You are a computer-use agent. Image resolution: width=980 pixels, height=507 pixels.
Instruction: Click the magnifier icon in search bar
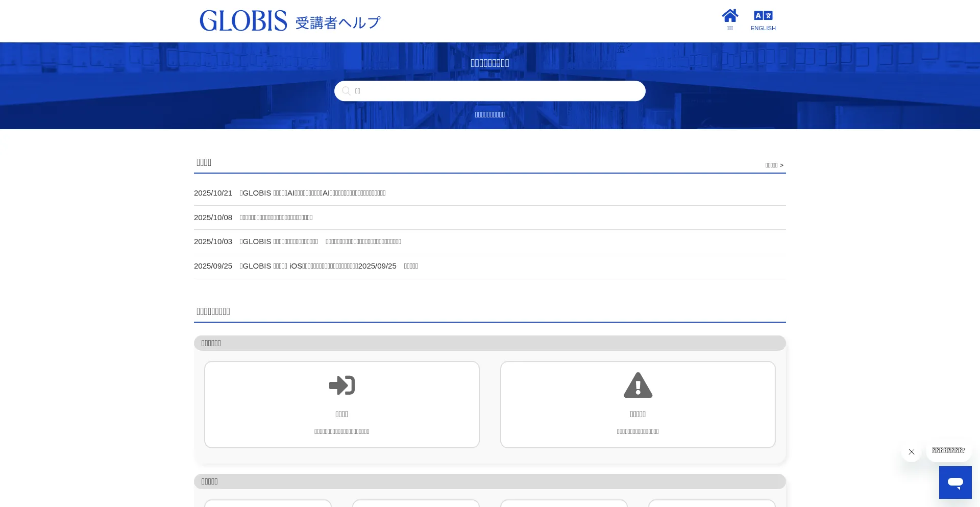point(346,91)
